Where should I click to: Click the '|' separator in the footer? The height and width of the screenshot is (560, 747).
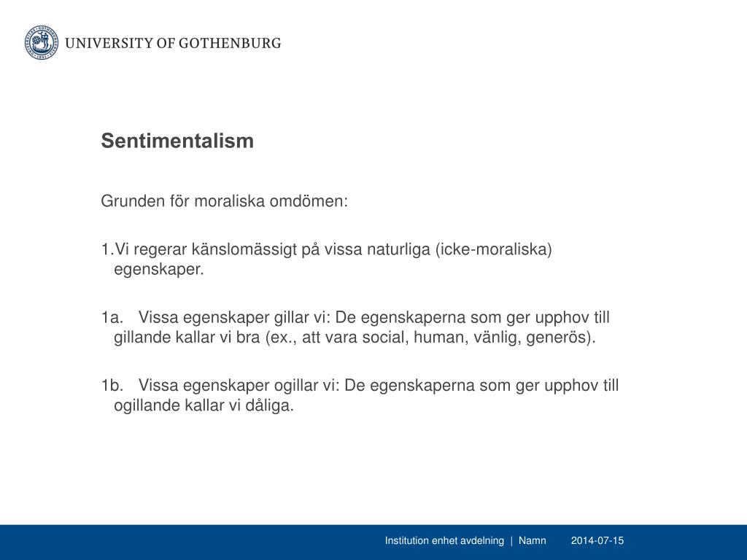coord(511,541)
